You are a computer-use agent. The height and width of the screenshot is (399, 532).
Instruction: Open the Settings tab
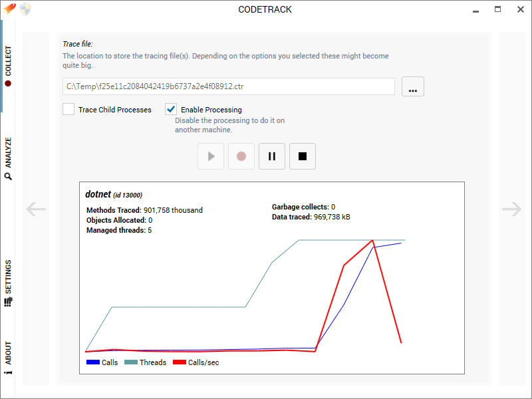(8, 283)
